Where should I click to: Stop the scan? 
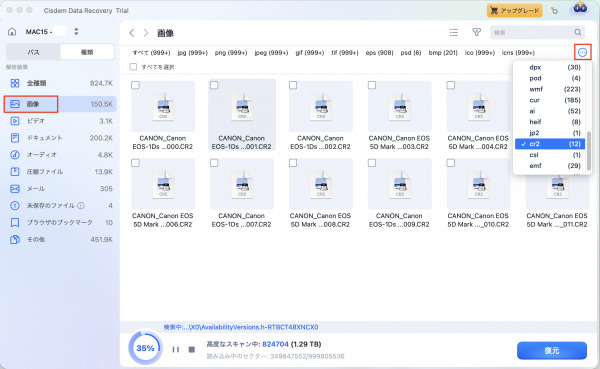tap(192, 349)
